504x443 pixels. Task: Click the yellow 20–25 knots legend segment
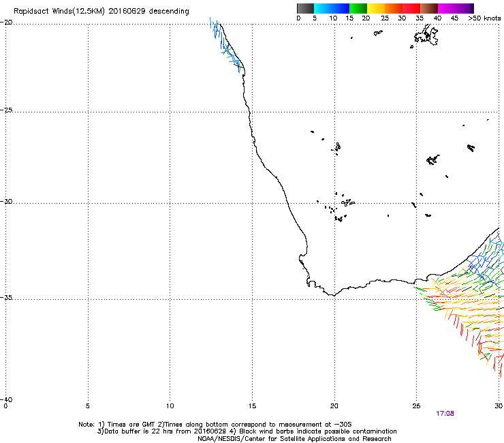(376, 8)
